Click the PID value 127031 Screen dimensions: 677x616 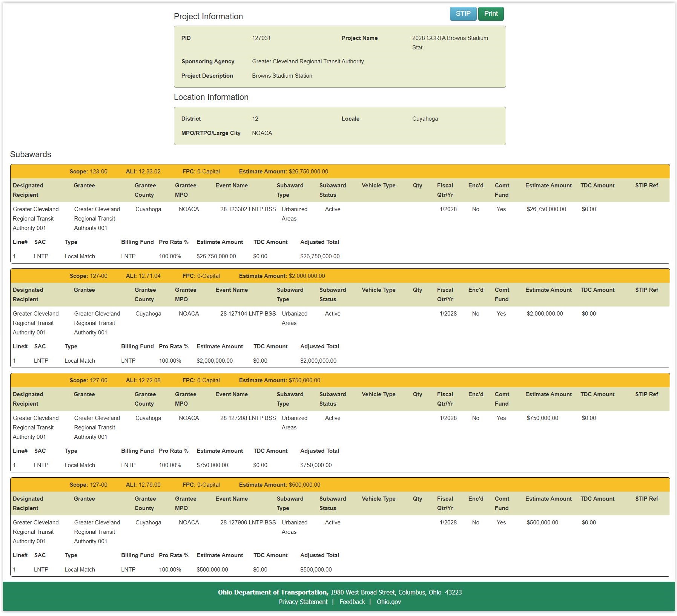tap(261, 38)
